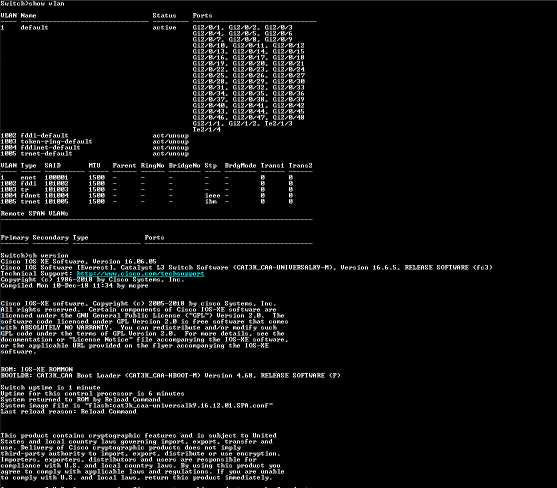This screenshot has width=557, height=488.
Task: Click 'Cisco IOS XE Software, Version 16.06.05' line
Action: [x=79, y=261]
